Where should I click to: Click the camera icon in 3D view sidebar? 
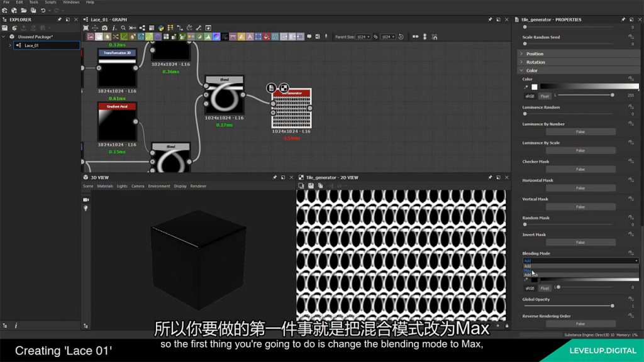tap(86, 200)
